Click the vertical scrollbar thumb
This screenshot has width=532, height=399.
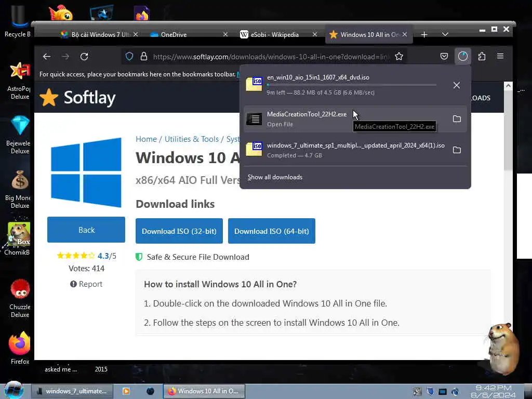508,130
